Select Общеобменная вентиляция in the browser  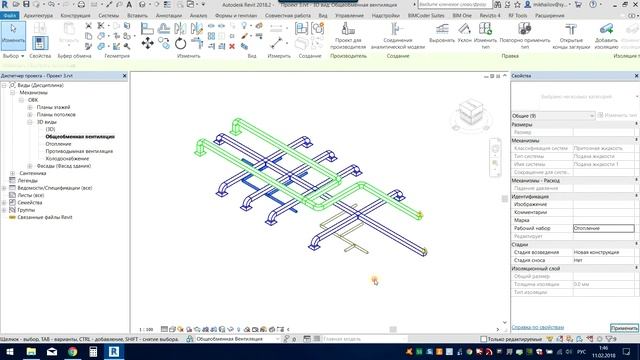(x=80, y=137)
